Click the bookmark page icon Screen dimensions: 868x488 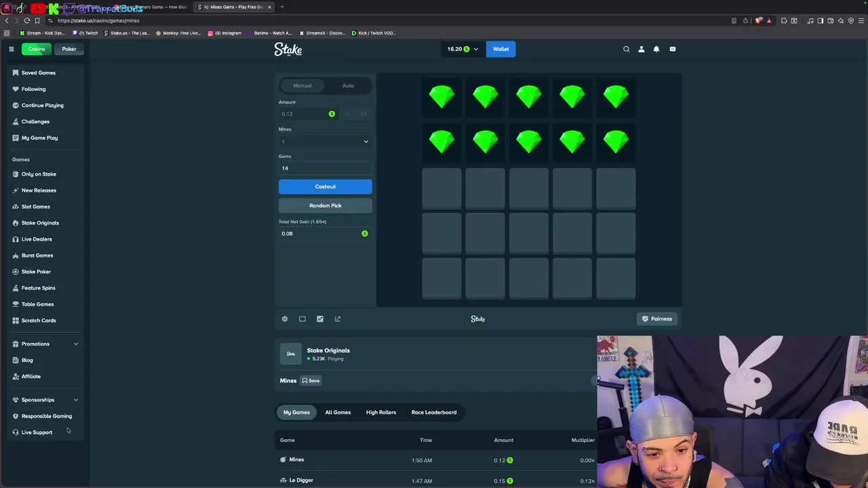coord(37,20)
